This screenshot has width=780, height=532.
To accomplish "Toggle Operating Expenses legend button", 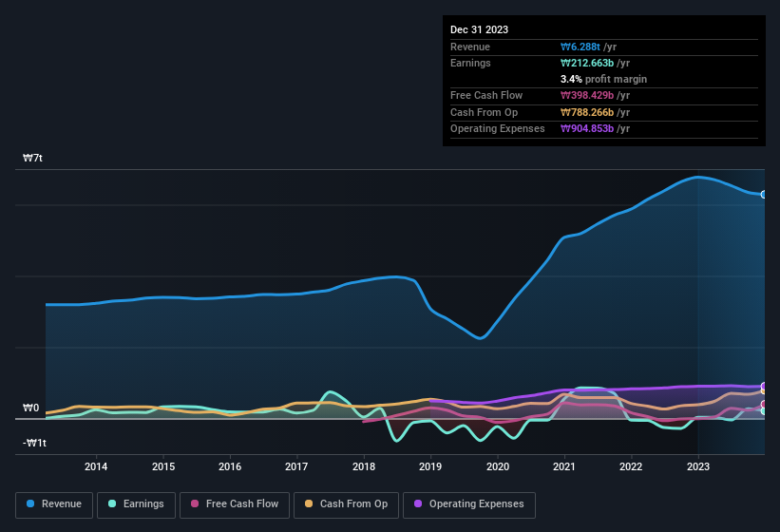I will 468,504.
